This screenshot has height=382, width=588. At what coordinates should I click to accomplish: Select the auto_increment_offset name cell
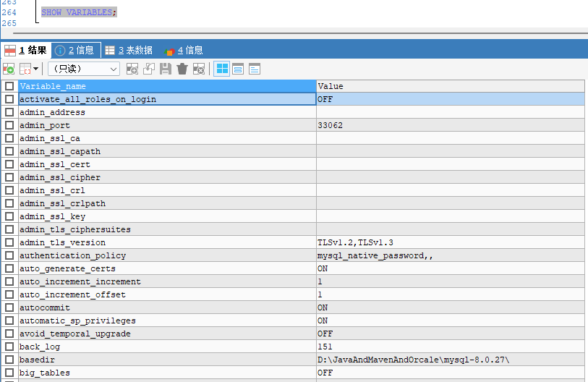point(167,294)
